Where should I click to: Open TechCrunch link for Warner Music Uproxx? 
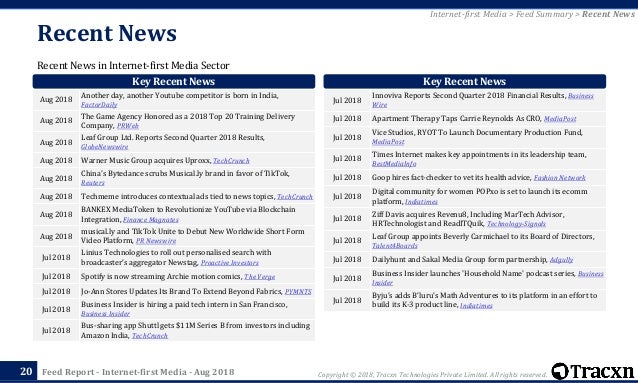tap(231, 161)
